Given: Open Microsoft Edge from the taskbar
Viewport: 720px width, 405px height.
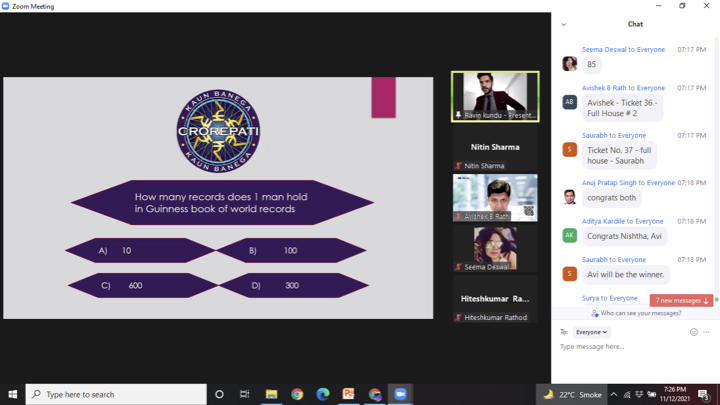Looking at the screenshot, I should (x=323, y=394).
